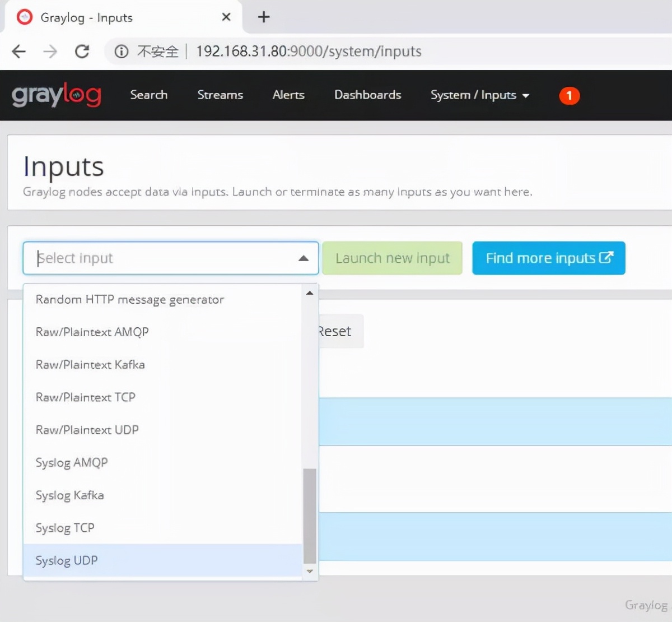672x622 pixels.
Task: Click the Not Secure info icon in address bar
Action: (121, 51)
